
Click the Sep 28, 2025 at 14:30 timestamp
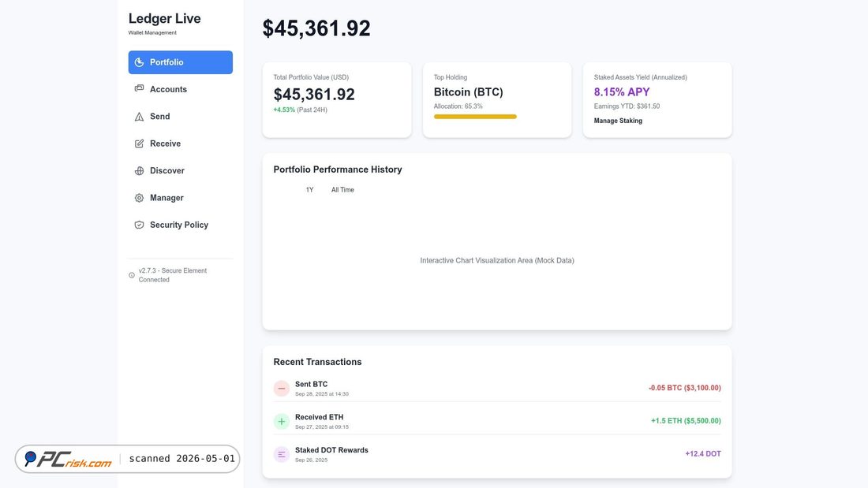tap(322, 394)
